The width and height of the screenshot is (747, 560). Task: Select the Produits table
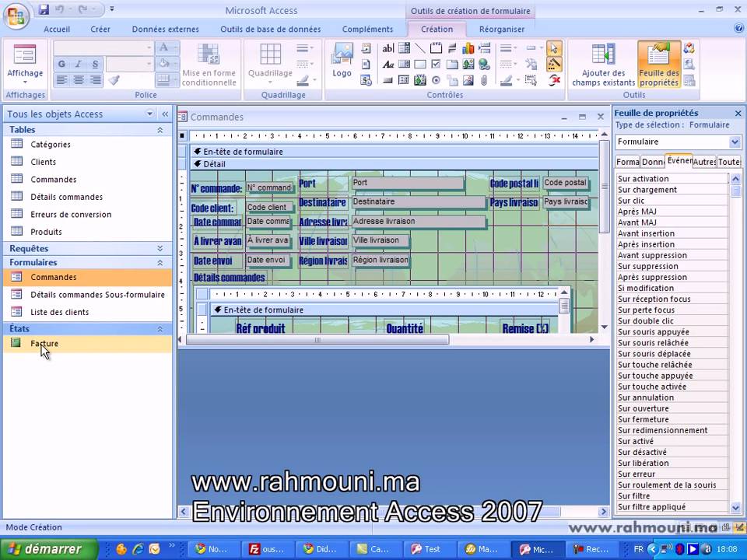46,232
